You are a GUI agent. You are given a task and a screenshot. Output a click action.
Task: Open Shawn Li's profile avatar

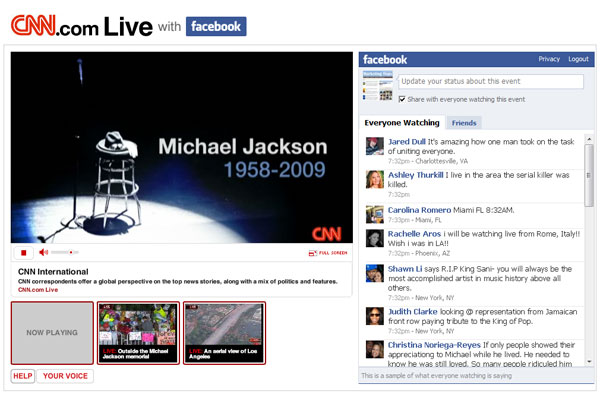pos(375,273)
